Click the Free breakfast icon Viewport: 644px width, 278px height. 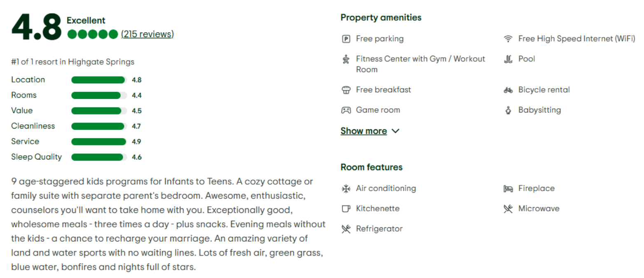point(346,90)
